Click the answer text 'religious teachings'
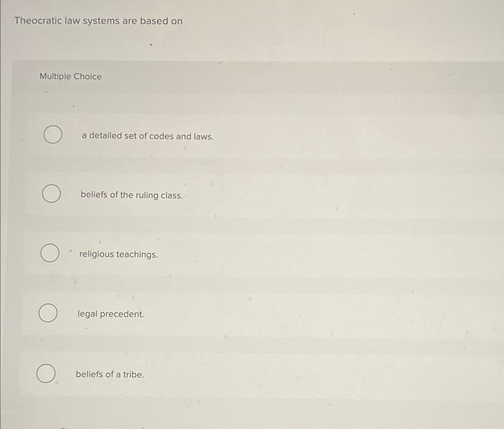504x429 pixels. 118,255
